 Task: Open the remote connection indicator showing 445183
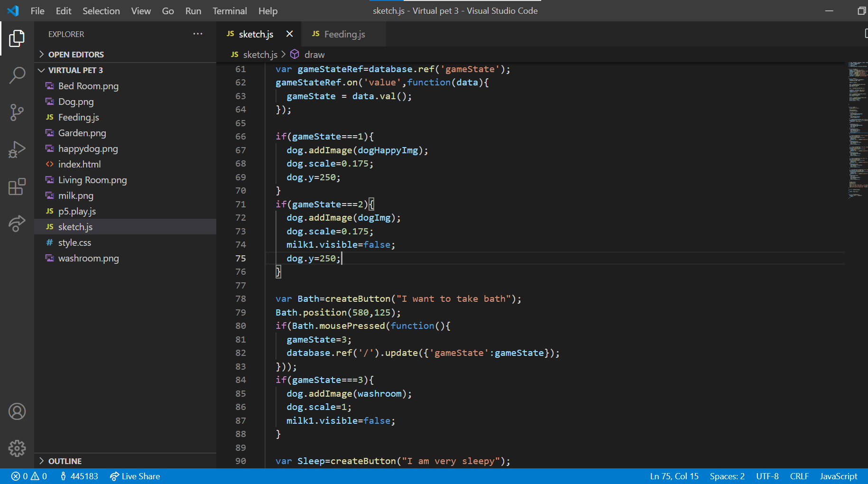click(79, 476)
